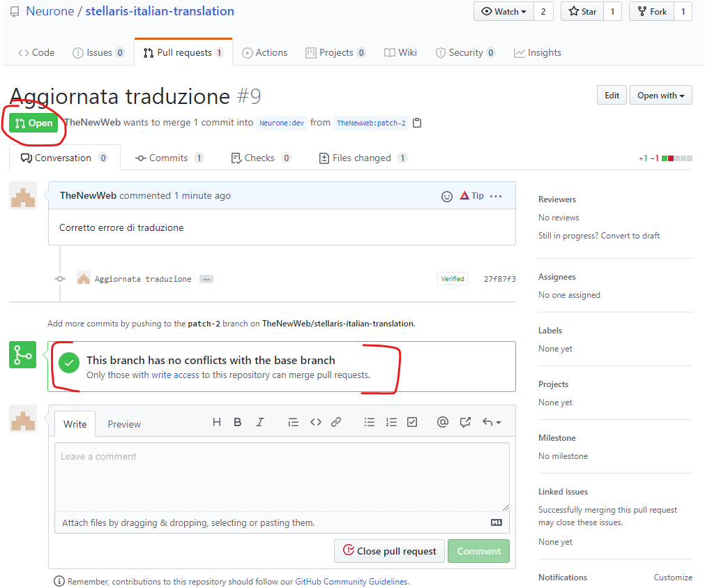Click Customize notifications link

tap(673, 578)
